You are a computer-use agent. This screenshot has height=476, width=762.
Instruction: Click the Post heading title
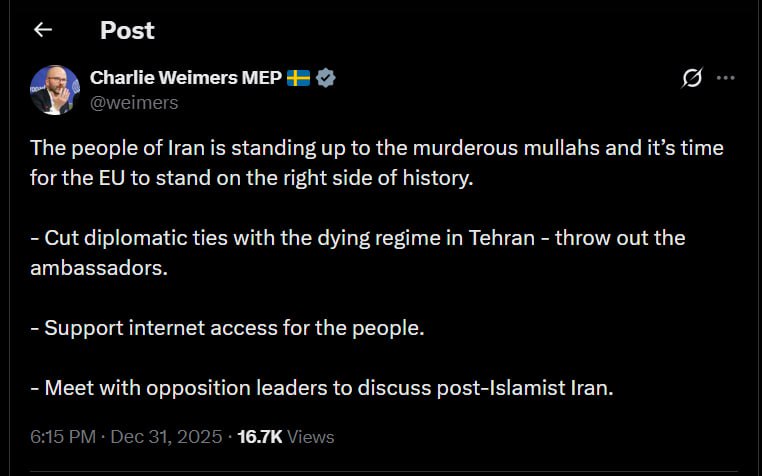coord(127,30)
